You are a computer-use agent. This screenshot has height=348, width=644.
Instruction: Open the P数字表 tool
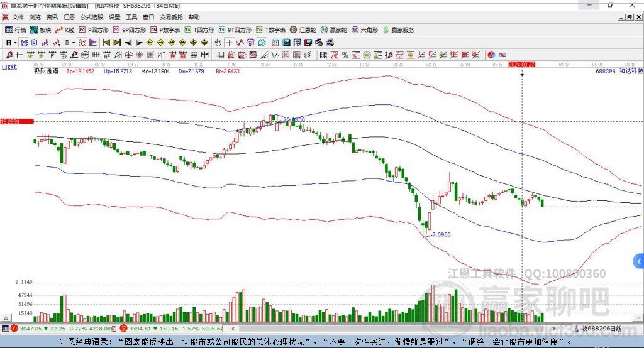pos(165,30)
